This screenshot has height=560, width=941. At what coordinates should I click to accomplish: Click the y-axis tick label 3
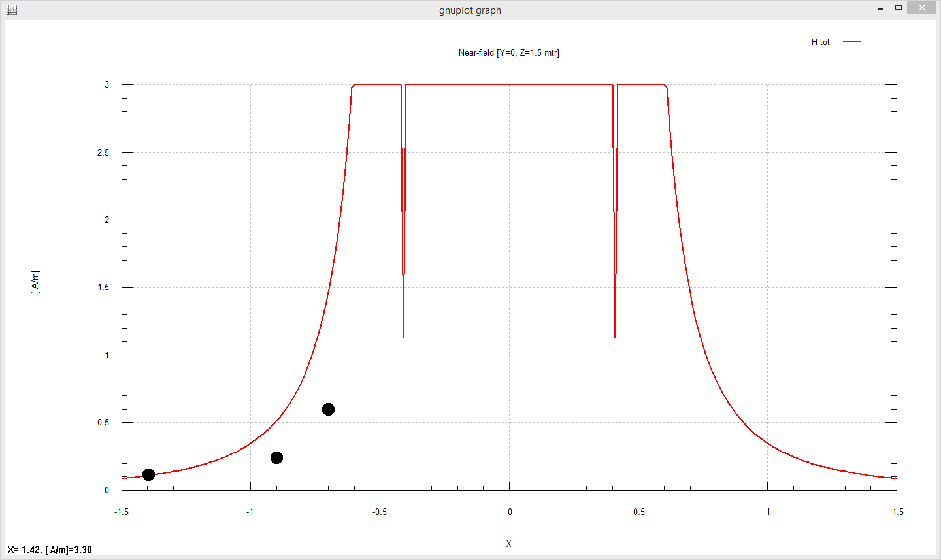click(x=107, y=84)
